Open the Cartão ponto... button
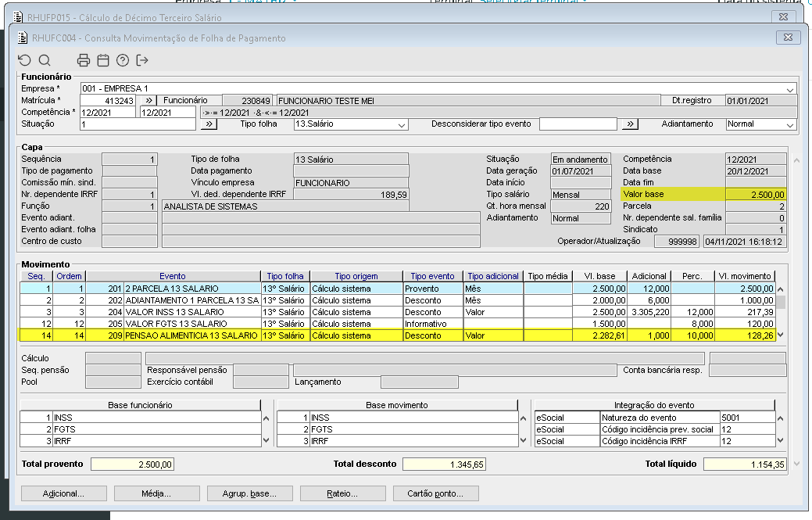This screenshot has width=812, height=520. click(435, 493)
